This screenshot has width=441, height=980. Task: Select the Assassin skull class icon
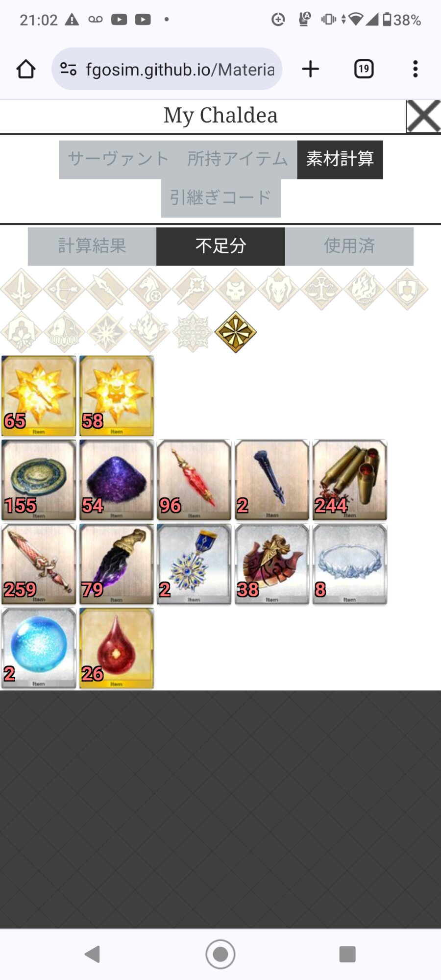(236, 289)
